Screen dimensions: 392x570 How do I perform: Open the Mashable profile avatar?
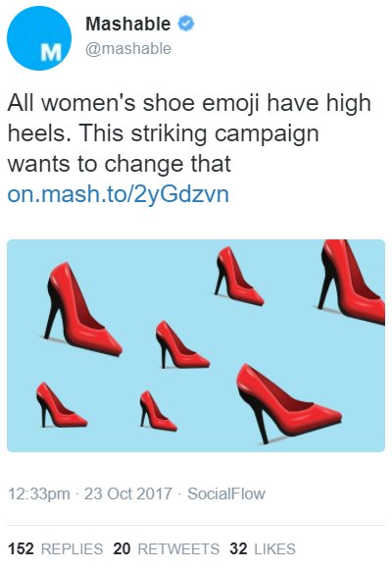[x=39, y=38]
